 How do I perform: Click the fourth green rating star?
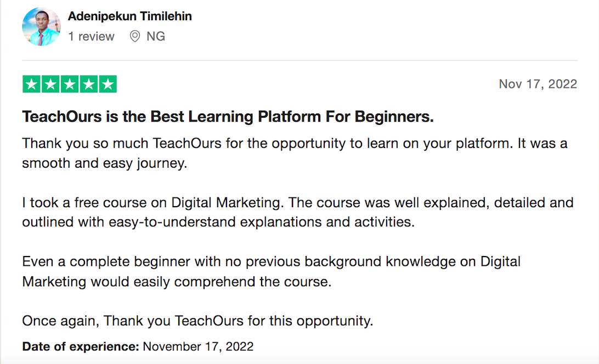pos(89,84)
